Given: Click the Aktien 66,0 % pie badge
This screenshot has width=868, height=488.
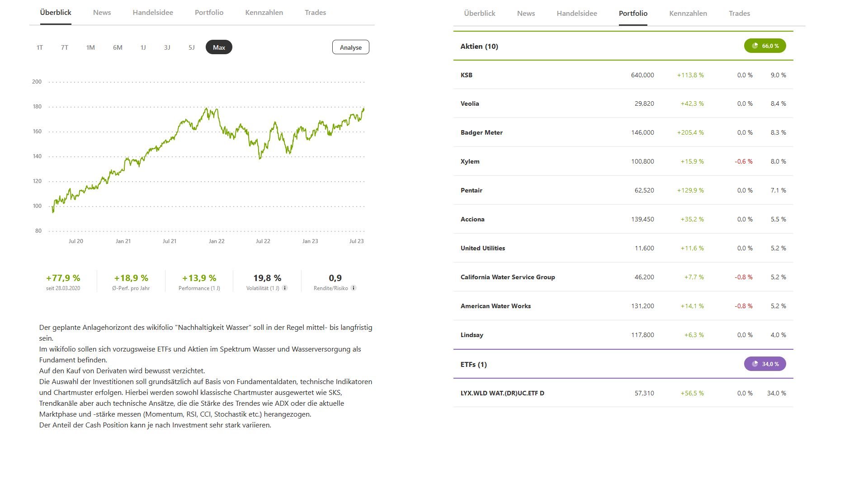Looking at the screenshot, I should point(764,46).
